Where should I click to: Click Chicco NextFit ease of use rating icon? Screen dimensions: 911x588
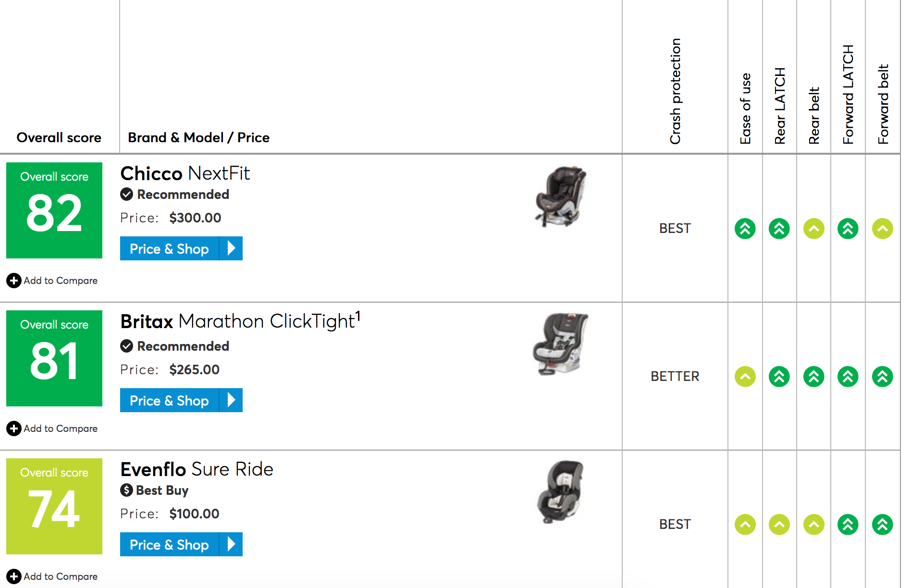point(745,229)
